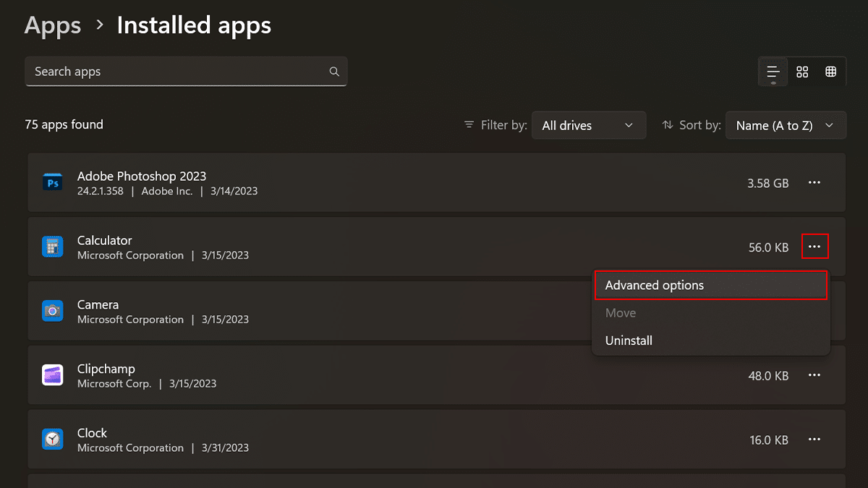Select the Clipchamp app row name
Image resolution: width=868 pixels, height=488 pixels.
tap(106, 369)
